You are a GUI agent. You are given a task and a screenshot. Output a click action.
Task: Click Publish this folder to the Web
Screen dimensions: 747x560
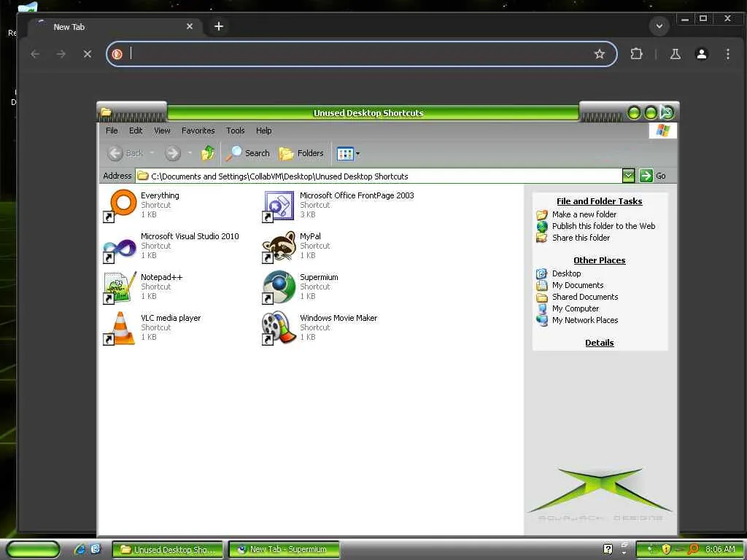coord(603,226)
